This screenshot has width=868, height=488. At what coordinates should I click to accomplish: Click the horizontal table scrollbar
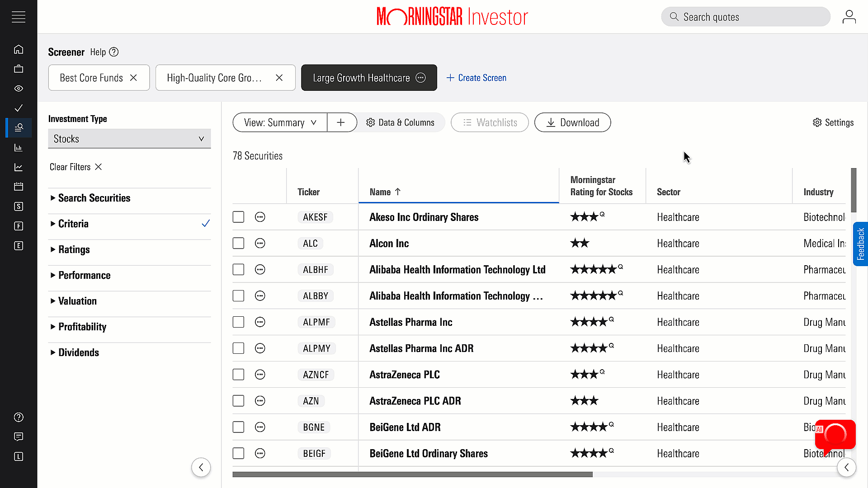(x=412, y=474)
